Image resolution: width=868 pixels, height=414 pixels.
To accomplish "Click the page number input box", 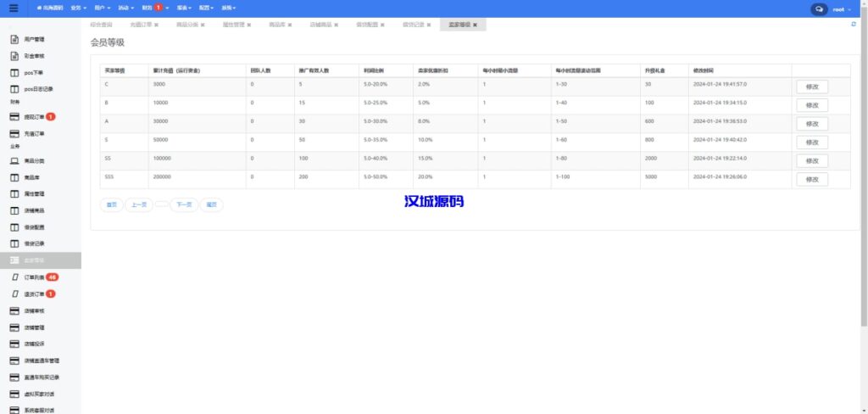I will click(x=161, y=204).
